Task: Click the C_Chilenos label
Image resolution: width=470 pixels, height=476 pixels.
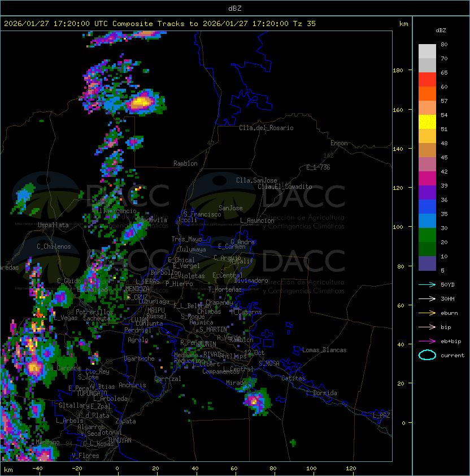Action: pos(54,246)
